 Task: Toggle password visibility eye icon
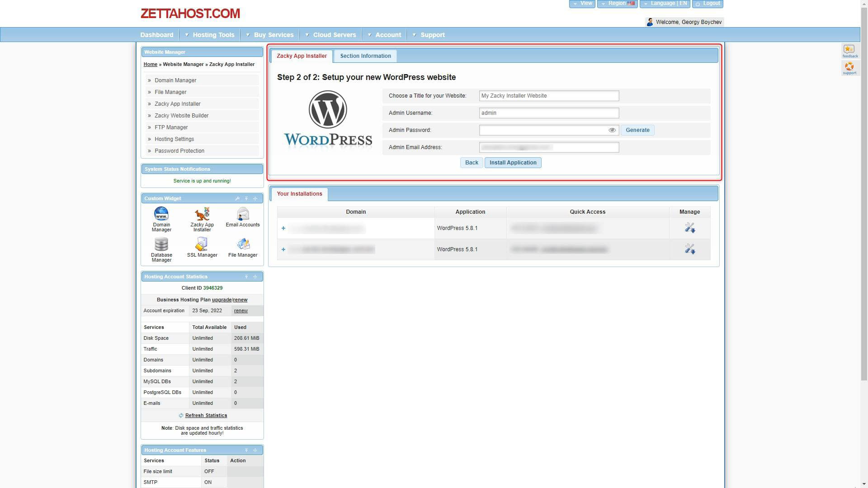(x=612, y=130)
